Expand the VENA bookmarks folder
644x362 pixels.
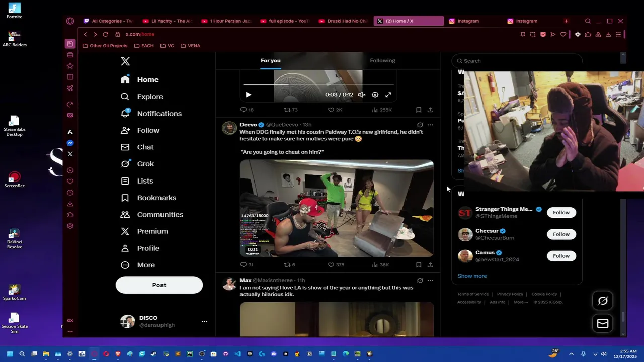point(190,46)
